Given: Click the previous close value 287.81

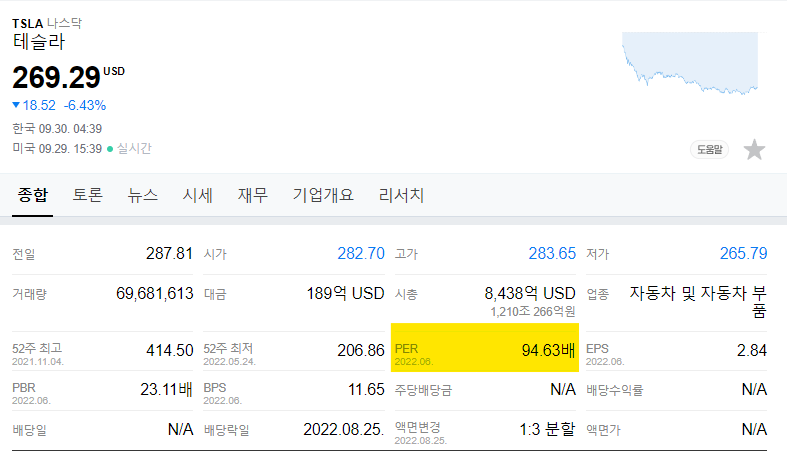Looking at the screenshot, I should 169,253.
